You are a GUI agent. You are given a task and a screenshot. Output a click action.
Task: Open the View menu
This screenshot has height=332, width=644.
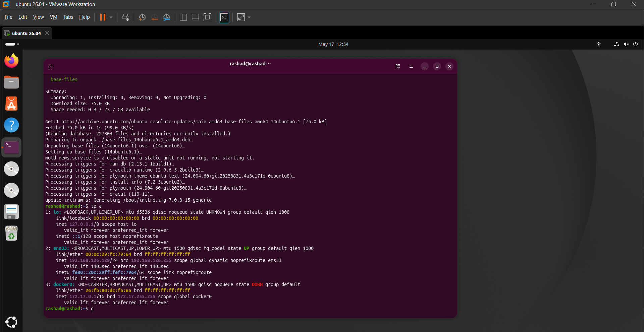(38, 17)
